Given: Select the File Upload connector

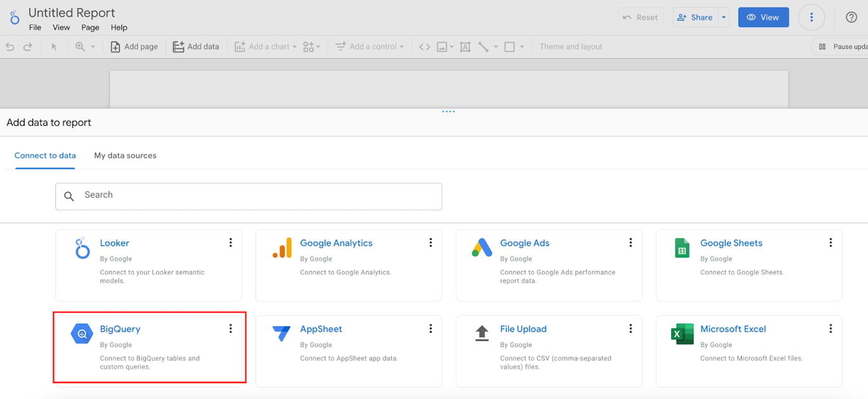Looking at the screenshot, I should pos(549,351).
